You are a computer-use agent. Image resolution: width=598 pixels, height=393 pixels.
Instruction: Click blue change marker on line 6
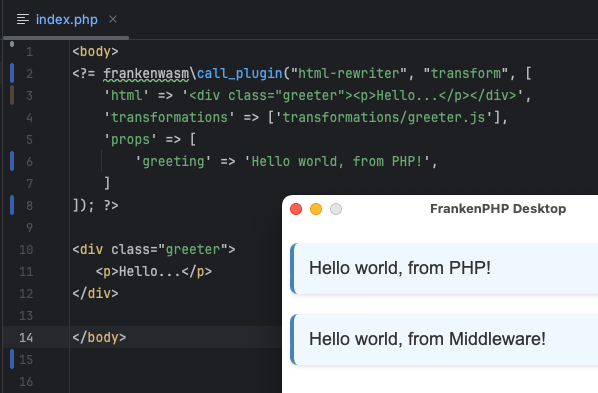pyautogui.click(x=12, y=161)
